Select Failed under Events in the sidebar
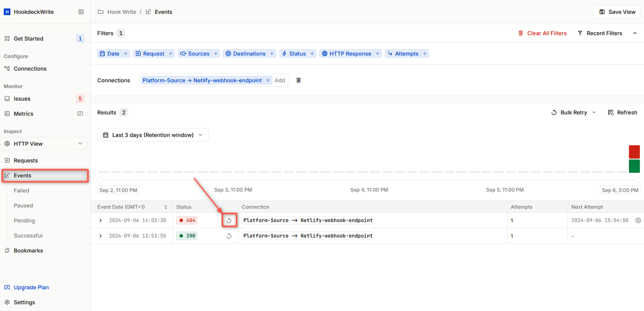This screenshot has width=644, height=311. 21,190
